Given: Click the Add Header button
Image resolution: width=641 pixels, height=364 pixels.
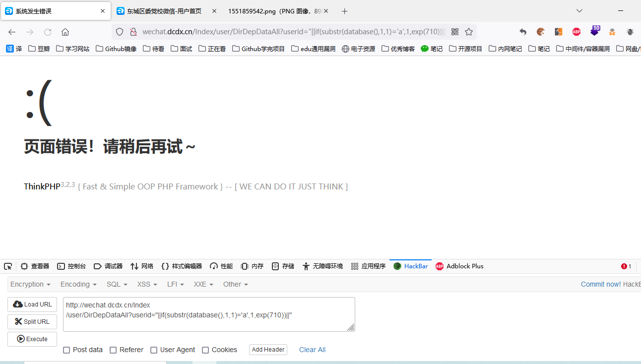Looking at the screenshot, I should click(268, 350).
